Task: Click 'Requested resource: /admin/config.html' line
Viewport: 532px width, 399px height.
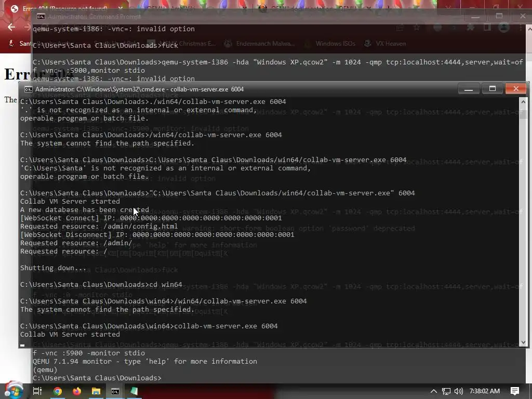Action: 99,227
